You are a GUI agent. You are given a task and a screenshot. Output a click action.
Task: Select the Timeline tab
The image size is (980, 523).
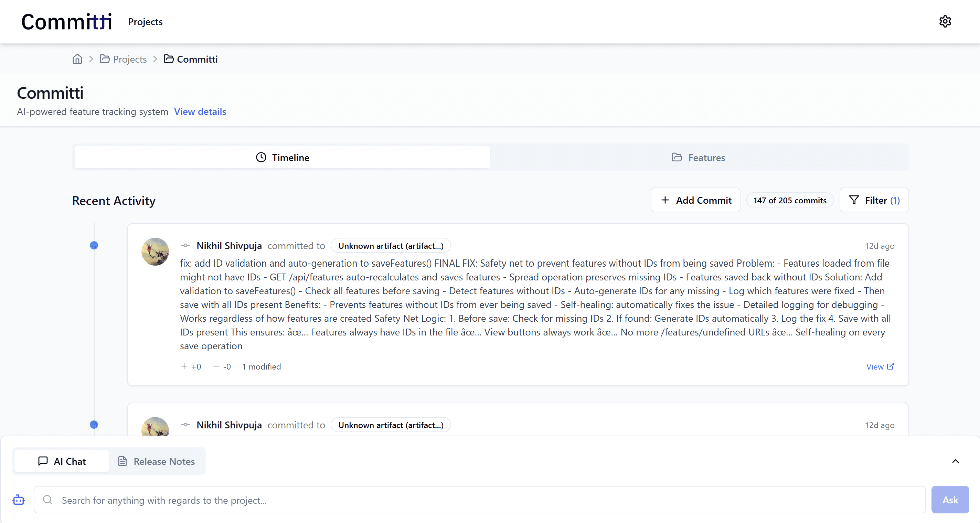tap(282, 158)
